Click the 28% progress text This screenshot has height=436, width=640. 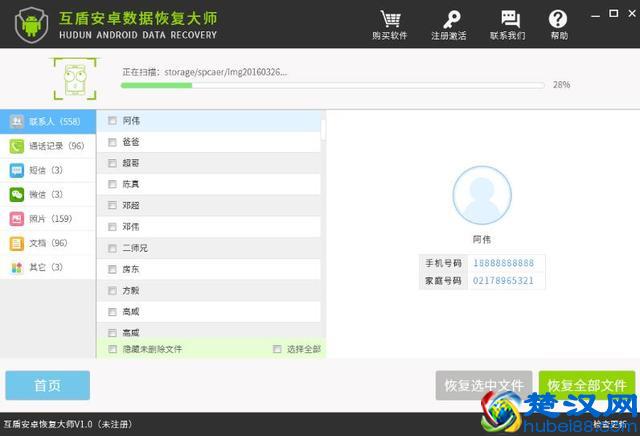(562, 85)
